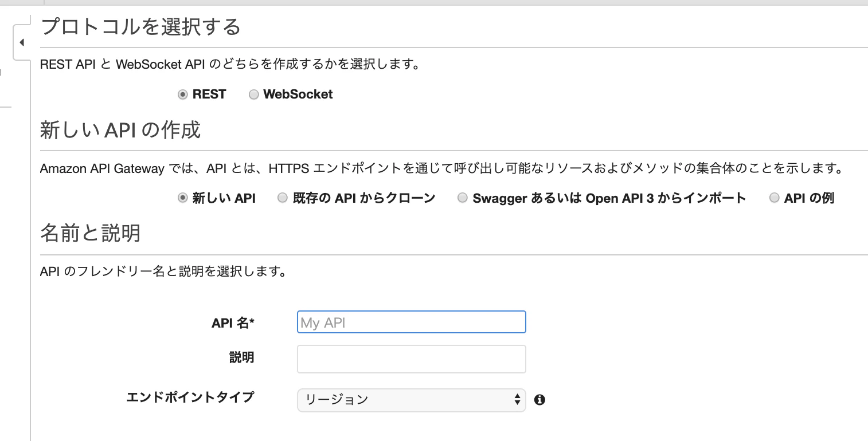Screen dimensions: 868x441
Task: Choose 既存の API からクローン option
Action: (x=282, y=198)
